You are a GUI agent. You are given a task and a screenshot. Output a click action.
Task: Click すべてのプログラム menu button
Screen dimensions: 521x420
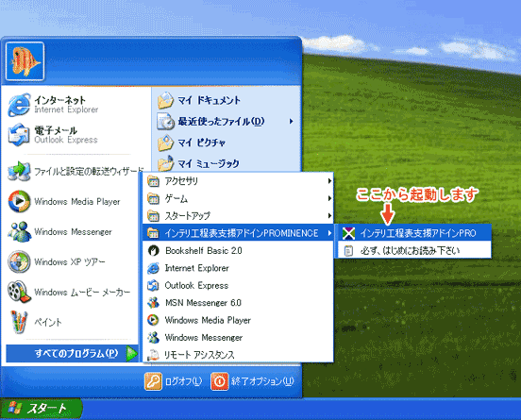72,353
